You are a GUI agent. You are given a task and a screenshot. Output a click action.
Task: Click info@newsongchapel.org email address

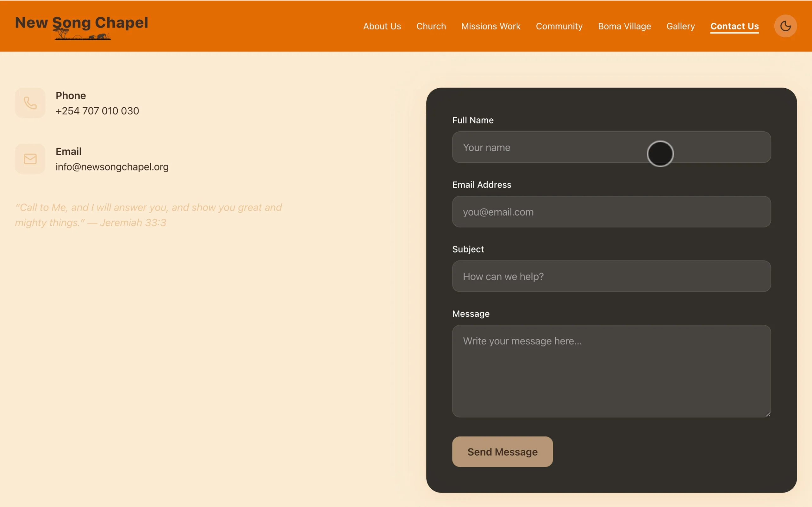click(x=112, y=167)
